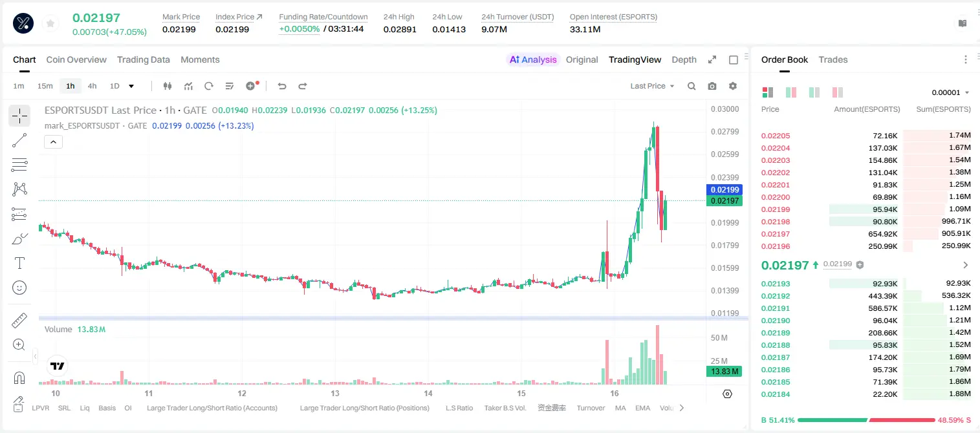Show green bids-only order book view
The width and height of the screenshot is (980, 433).
[x=791, y=92]
